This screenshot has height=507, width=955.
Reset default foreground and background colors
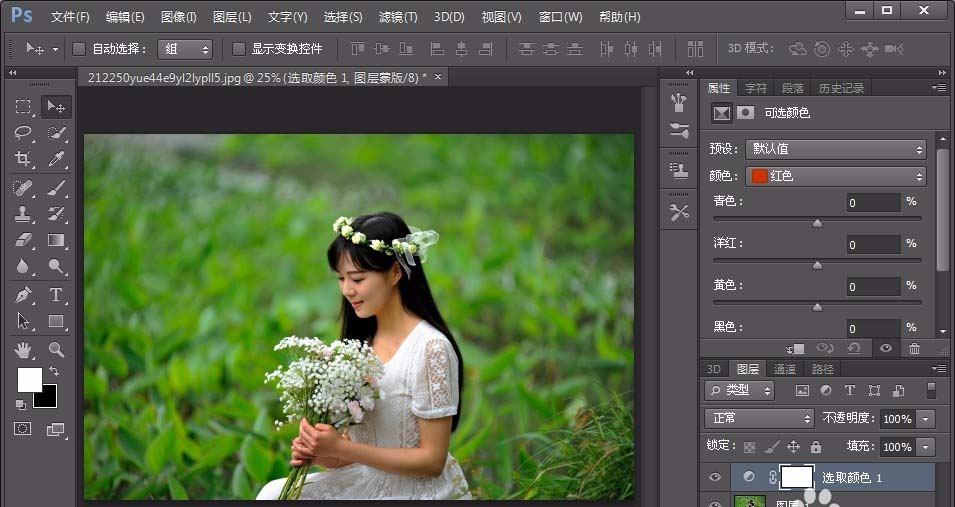click(21, 405)
